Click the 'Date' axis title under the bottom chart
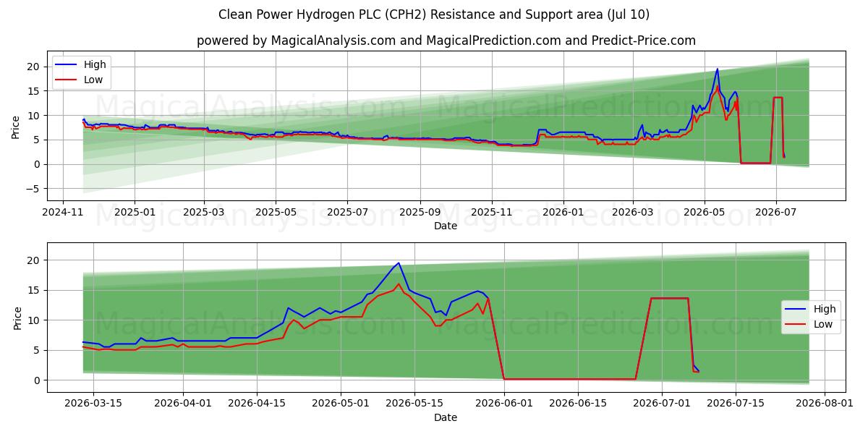The height and width of the screenshot is (434, 868). click(446, 417)
